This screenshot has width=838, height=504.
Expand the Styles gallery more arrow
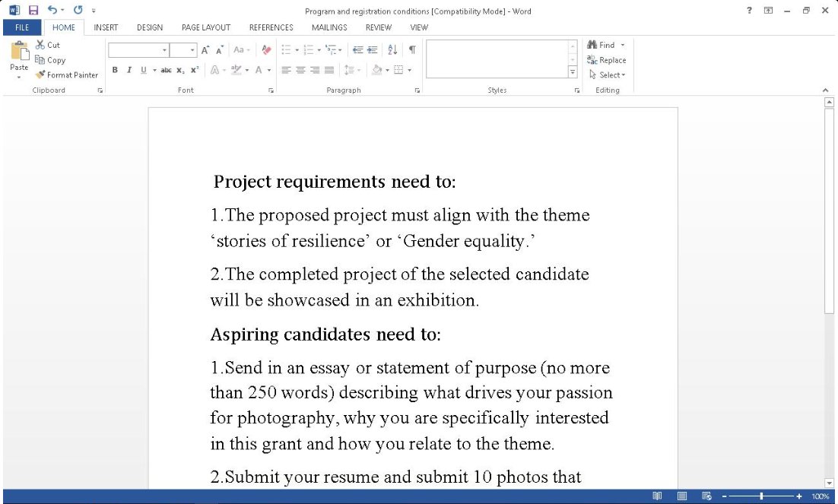(573, 72)
